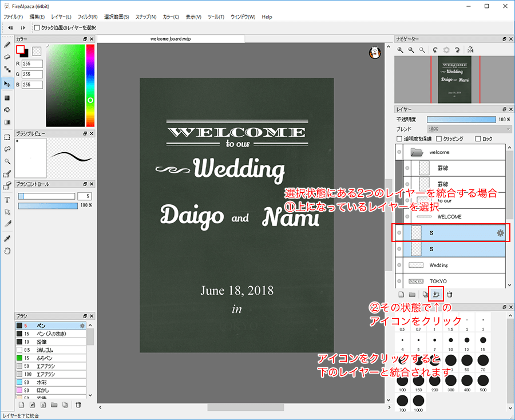Enable the クリッピング checkbox
The height and width of the screenshot is (420, 515).
click(439, 139)
